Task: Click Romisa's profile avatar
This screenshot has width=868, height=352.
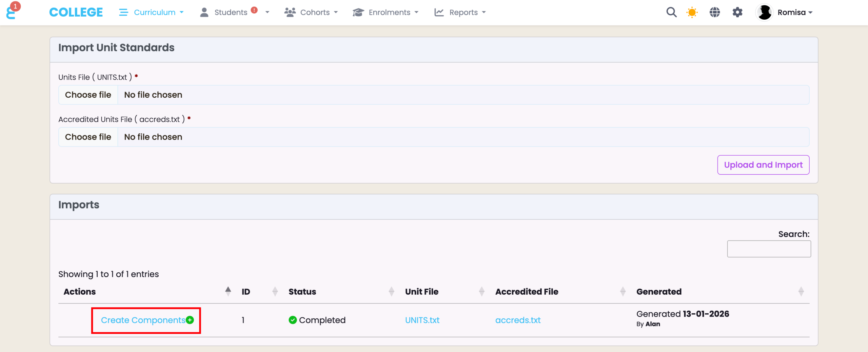Action: click(x=764, y=13)
